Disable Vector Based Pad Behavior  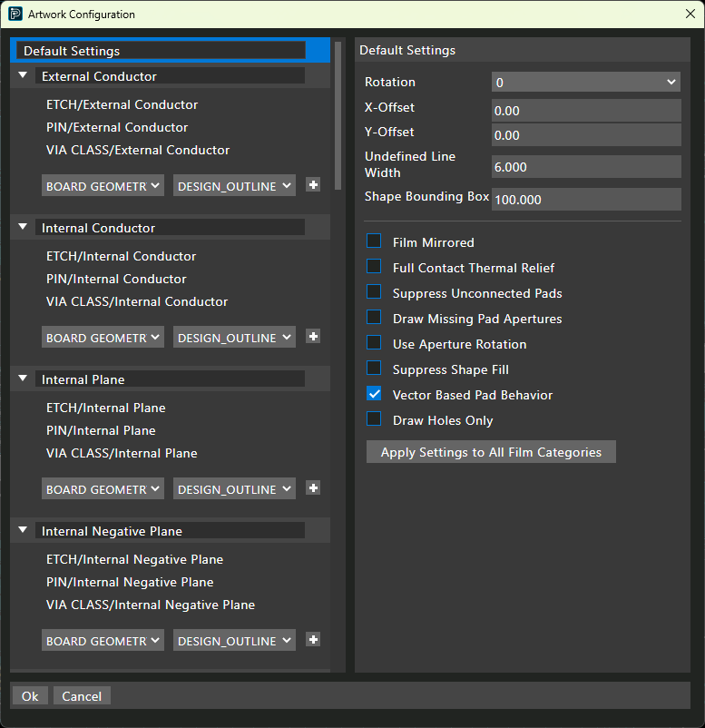click(373, 395)
